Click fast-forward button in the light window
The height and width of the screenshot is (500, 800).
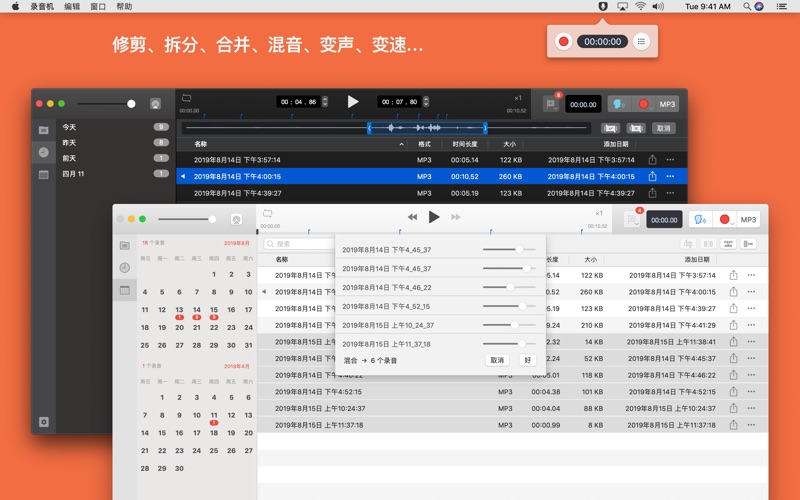[x=456, y=217]
